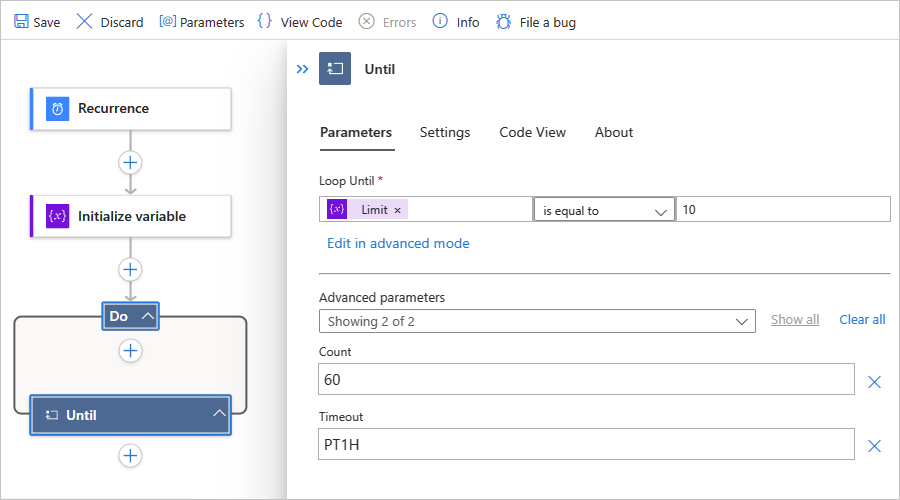The height and width of the screenshot is (500, 900).
Task: Open View Code with the braces icon
Action: [265, 22]
